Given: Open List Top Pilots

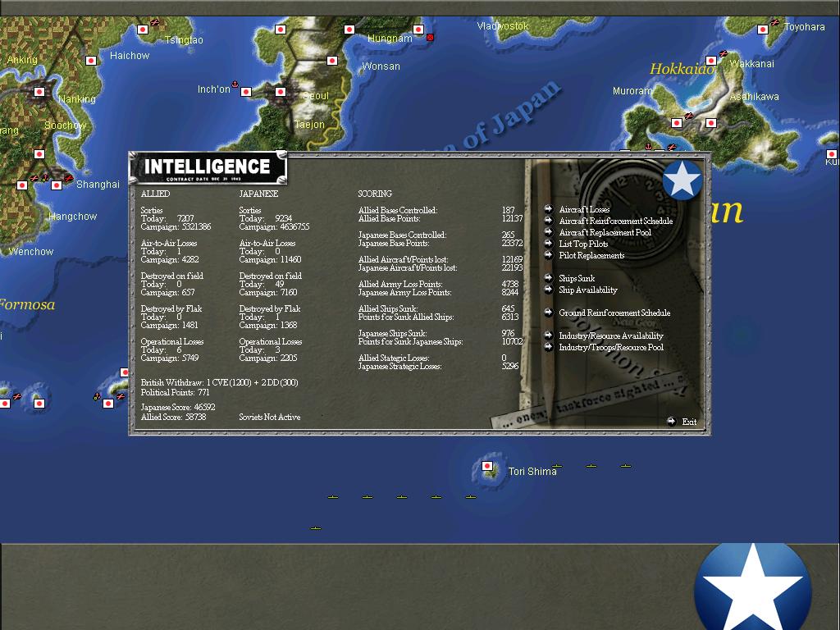Looking at the screenshot, I should click(583, 244).
